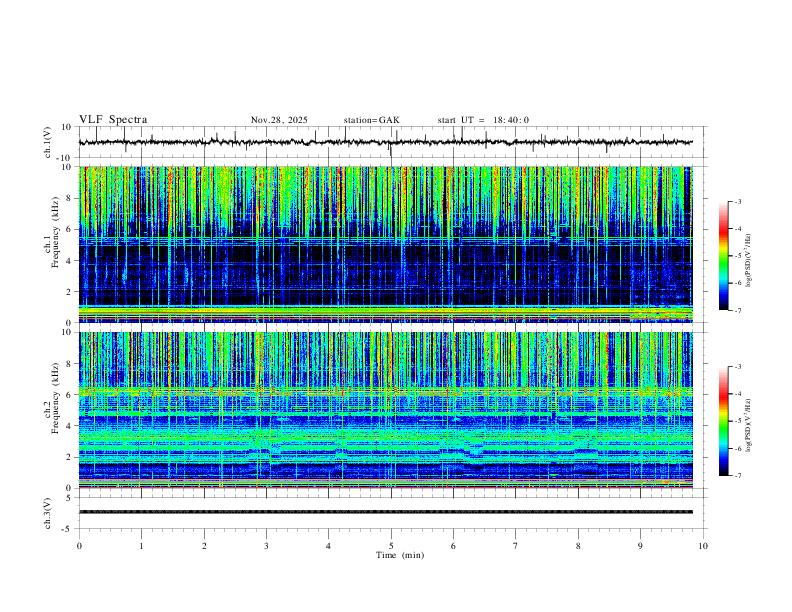The image size is (792, 612).
Task: Click time axis tick label "7"
Action: 516,546
